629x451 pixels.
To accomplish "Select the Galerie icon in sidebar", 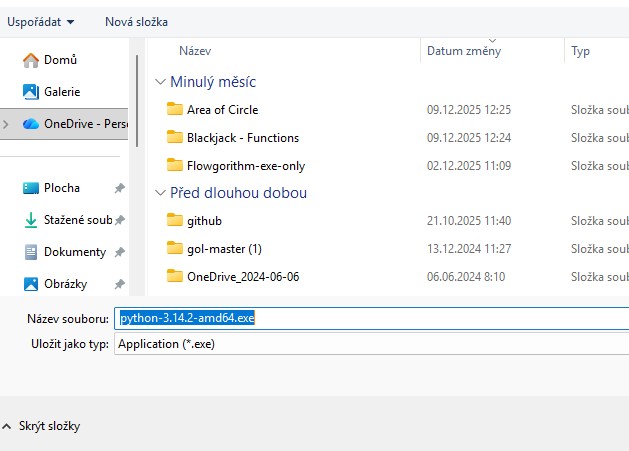I will (31, 92).
